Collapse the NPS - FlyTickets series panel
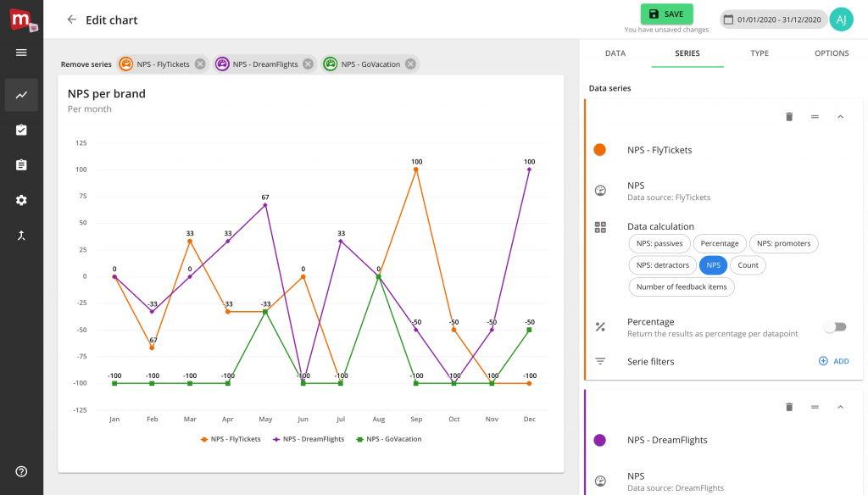868x495 pixels. click(x=840, y=117)
